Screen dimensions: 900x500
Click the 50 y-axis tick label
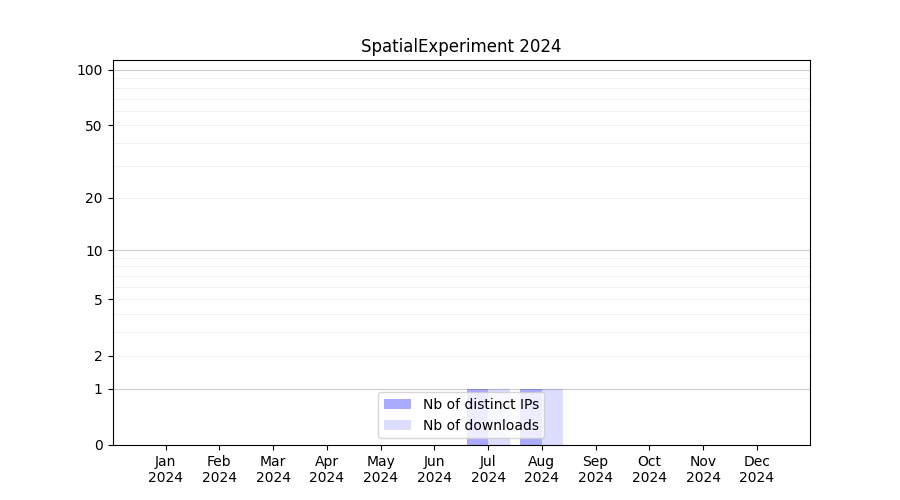pyautogui.click(x=94, y=126)
